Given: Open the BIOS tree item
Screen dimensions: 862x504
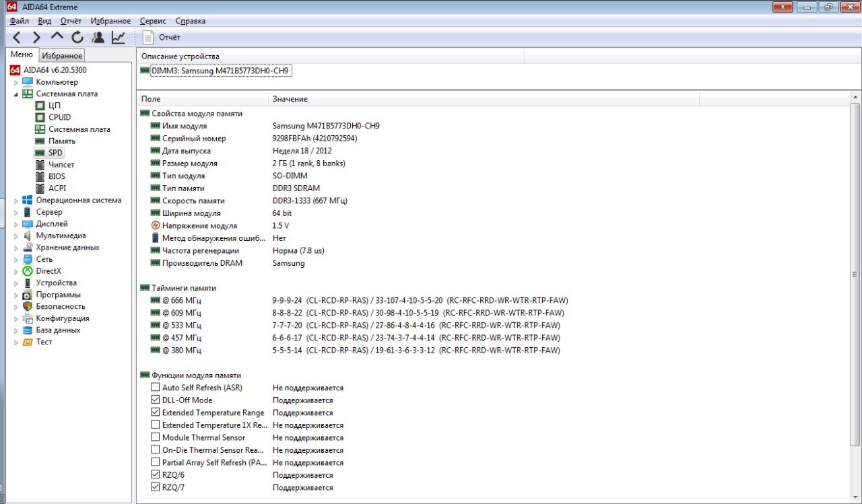Looking at the screenshot, I should tap(57, 176).
